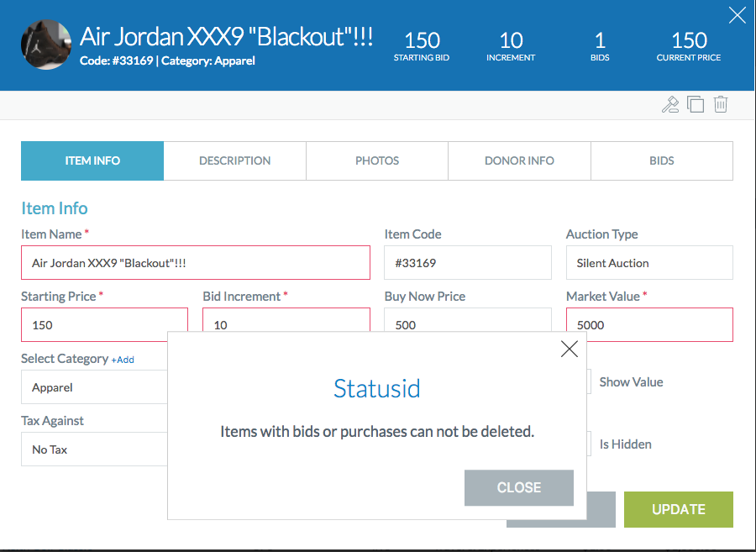Click the Is Hidden label
Screen dimensions: 756x552
point(625,444)
